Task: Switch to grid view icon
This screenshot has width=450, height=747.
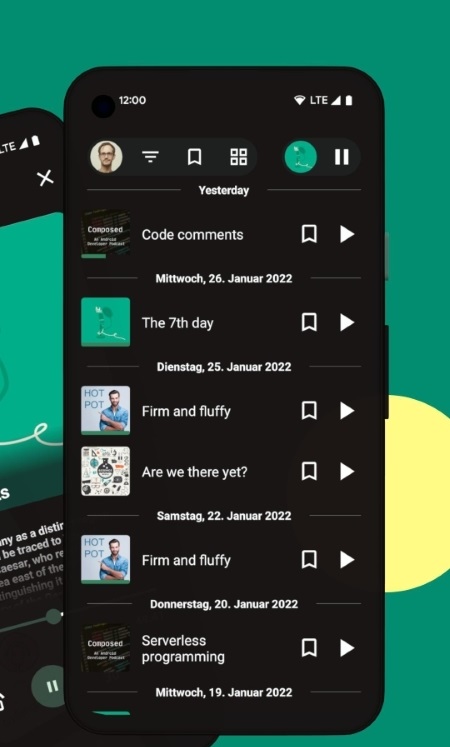Action: (x=239, y=157)
